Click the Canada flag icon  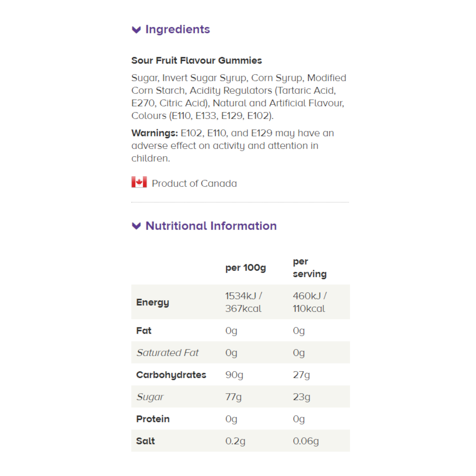139,182
